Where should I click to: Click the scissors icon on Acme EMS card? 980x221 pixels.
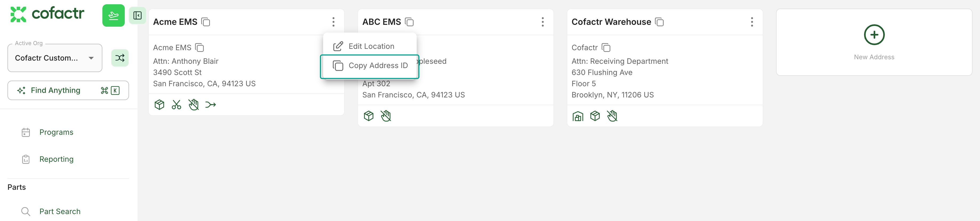(176, 105)
